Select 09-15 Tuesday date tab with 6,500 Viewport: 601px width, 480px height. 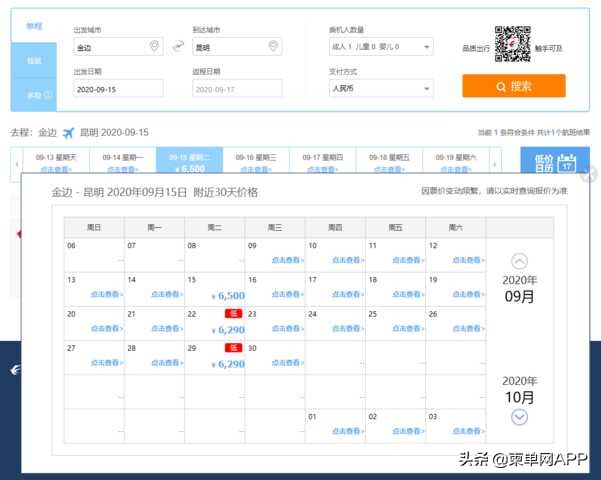pos(189,161)
